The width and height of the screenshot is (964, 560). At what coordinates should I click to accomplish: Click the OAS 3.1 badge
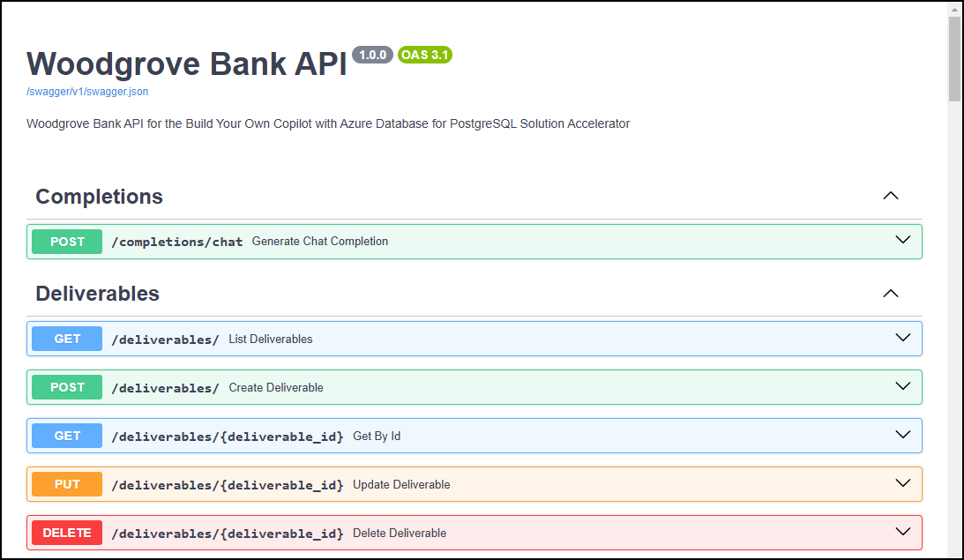point(425,55)
